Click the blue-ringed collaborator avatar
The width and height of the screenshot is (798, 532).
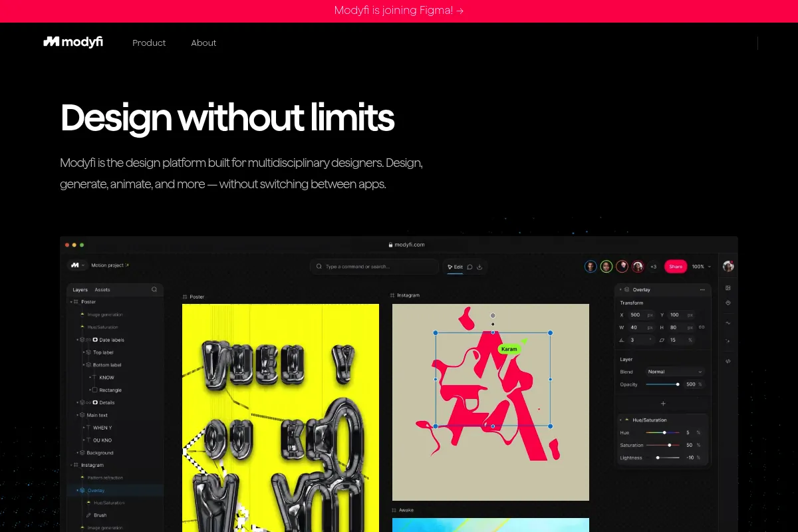(591, 266)
